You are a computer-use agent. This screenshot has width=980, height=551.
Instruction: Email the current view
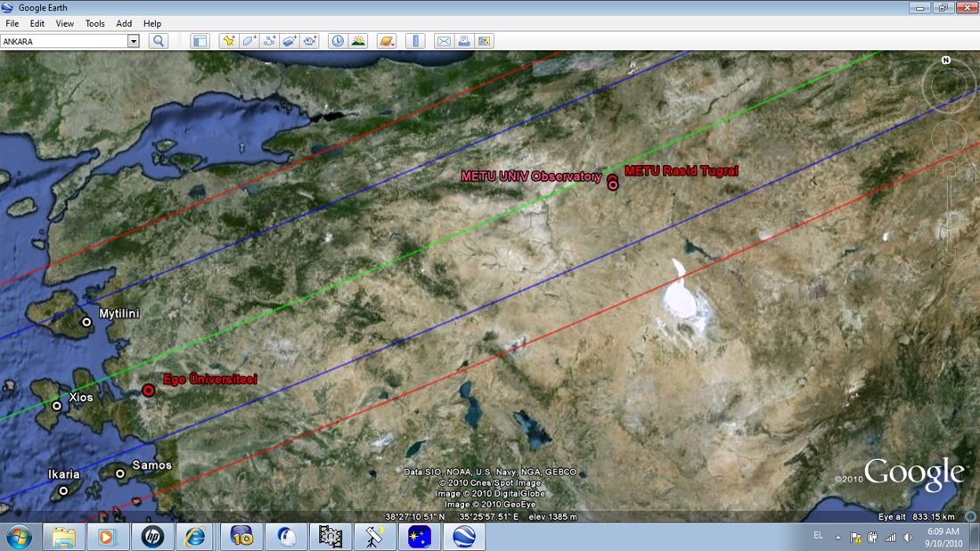click(x=443, y=41)
